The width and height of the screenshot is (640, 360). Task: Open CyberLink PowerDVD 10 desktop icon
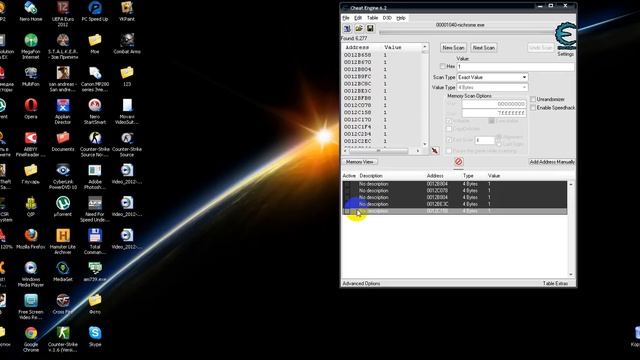[x=63, y=176]
